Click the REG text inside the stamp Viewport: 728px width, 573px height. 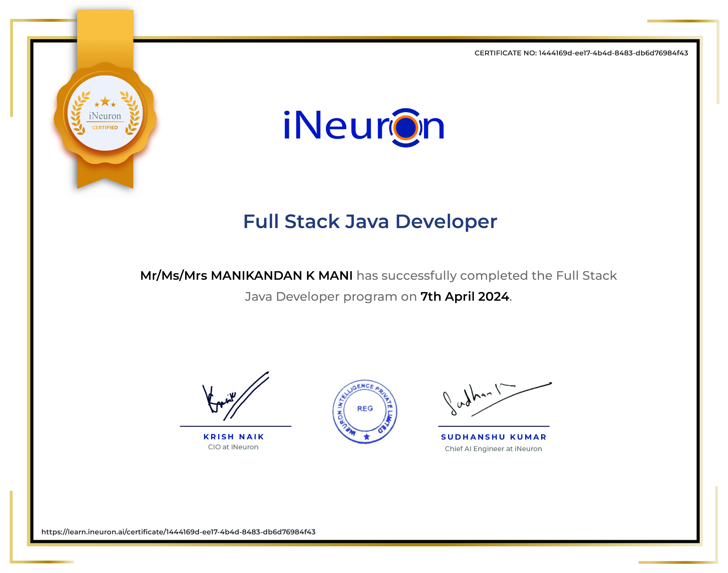click(365, 409)
